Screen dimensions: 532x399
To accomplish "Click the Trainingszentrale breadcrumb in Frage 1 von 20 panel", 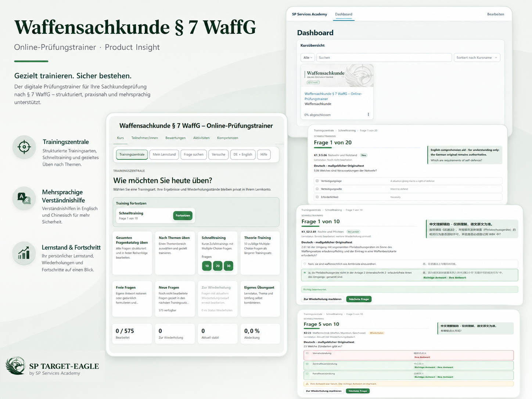I will point(324,130).
